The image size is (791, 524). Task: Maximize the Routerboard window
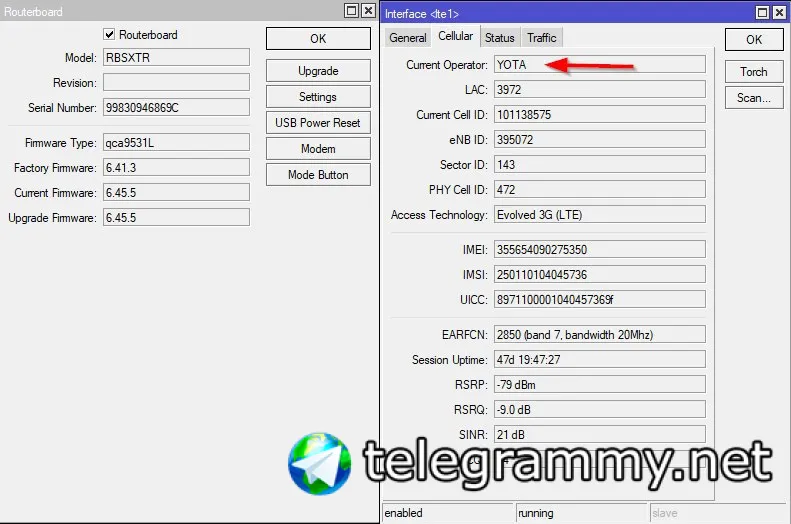[352, 11]
